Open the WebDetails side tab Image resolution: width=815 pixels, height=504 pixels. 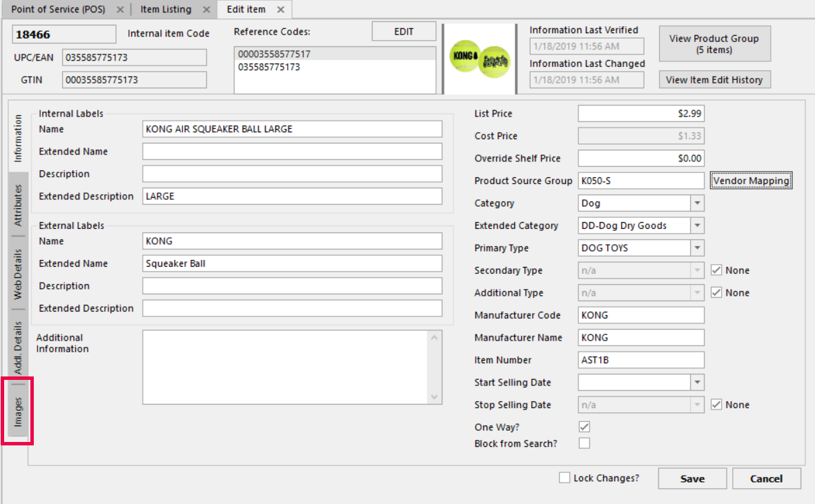(x=18, y=274)
